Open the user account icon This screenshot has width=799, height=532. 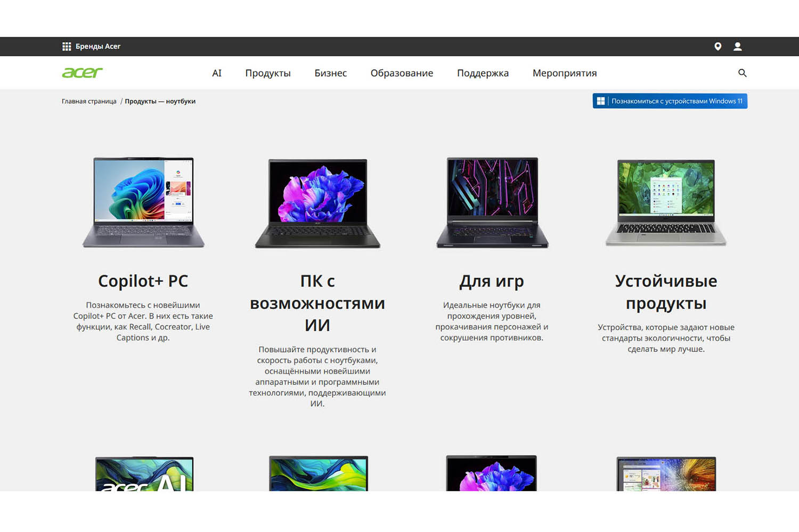tap(737, 46)
